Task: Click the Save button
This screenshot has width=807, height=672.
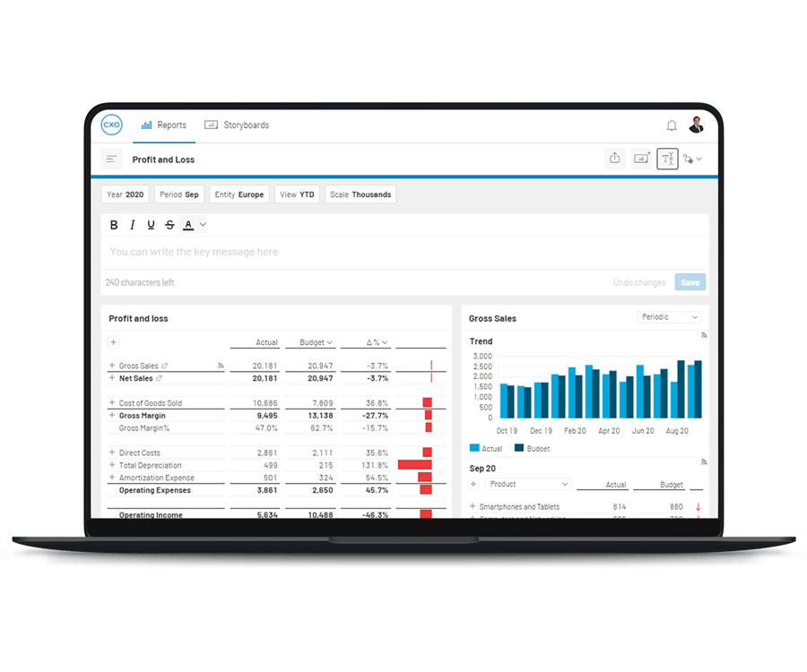Action: pos(690,282)
